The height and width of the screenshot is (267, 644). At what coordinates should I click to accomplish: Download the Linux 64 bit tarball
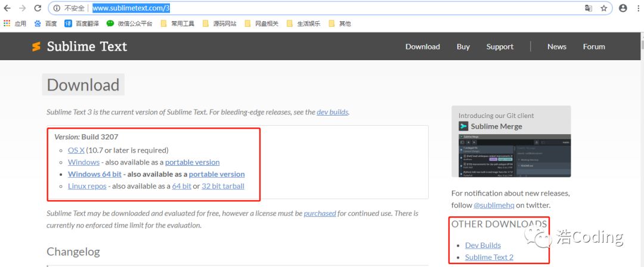coord(181,186)
